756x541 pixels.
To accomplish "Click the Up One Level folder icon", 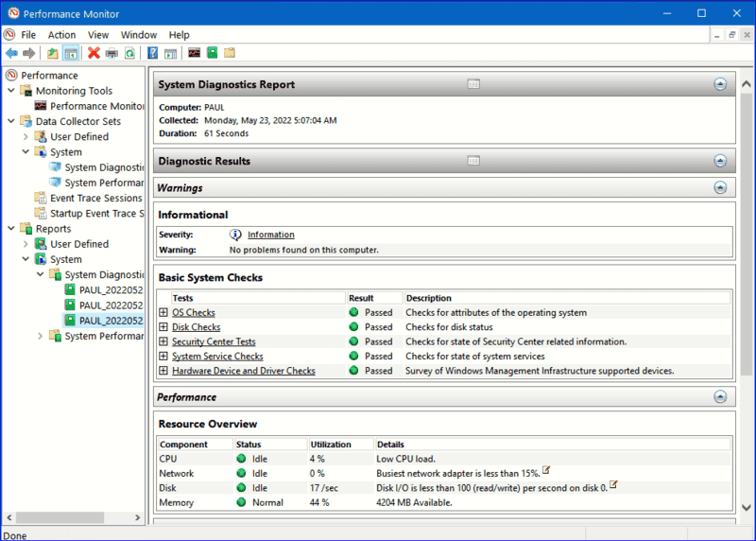I will [53, 53].
